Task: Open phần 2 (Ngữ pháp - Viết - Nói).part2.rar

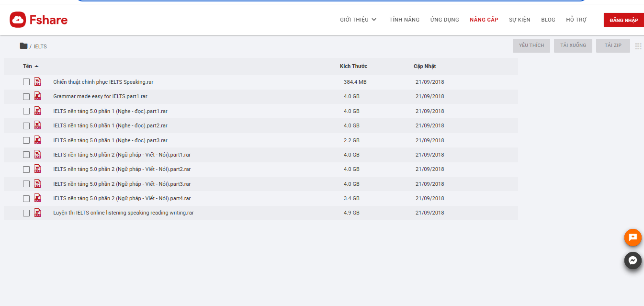Action: point(122,169)
